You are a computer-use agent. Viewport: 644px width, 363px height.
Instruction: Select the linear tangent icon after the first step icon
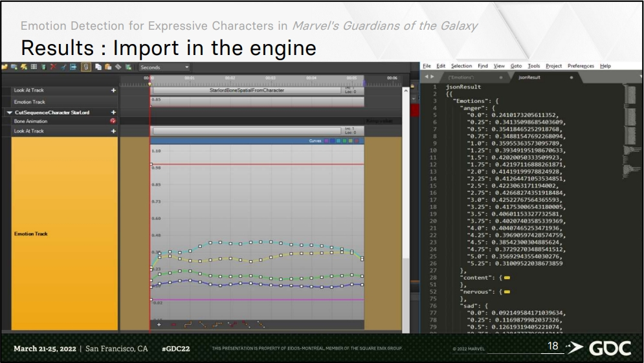(x=203, y=324)
